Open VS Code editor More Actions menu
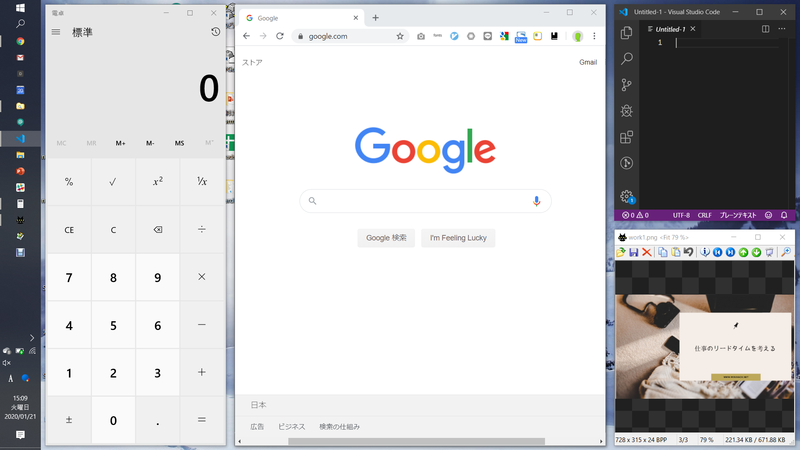This screenshot has width=800, height=450. point(782,29)
